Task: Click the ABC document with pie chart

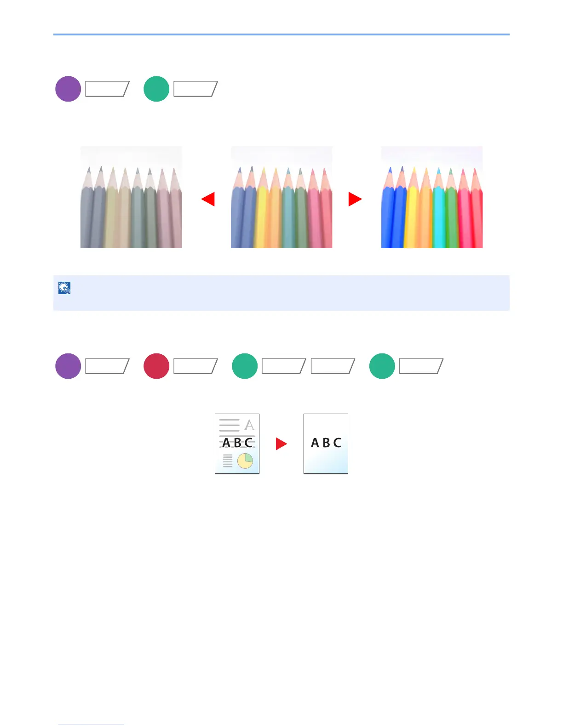Action: (237, 444)
